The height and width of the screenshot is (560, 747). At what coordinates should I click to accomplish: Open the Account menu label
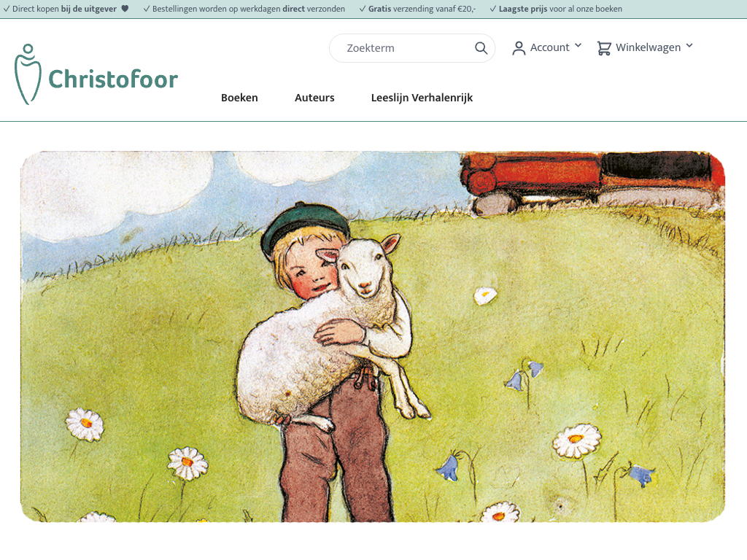pos(549,47)
